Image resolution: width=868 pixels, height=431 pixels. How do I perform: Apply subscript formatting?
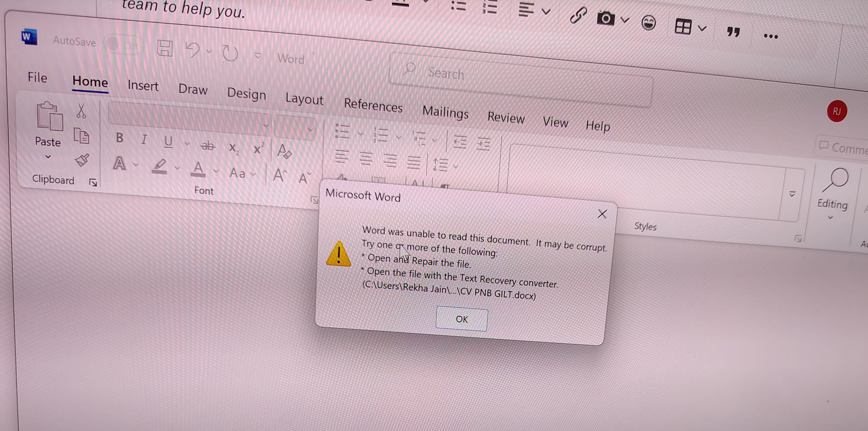tap(233, 149)
